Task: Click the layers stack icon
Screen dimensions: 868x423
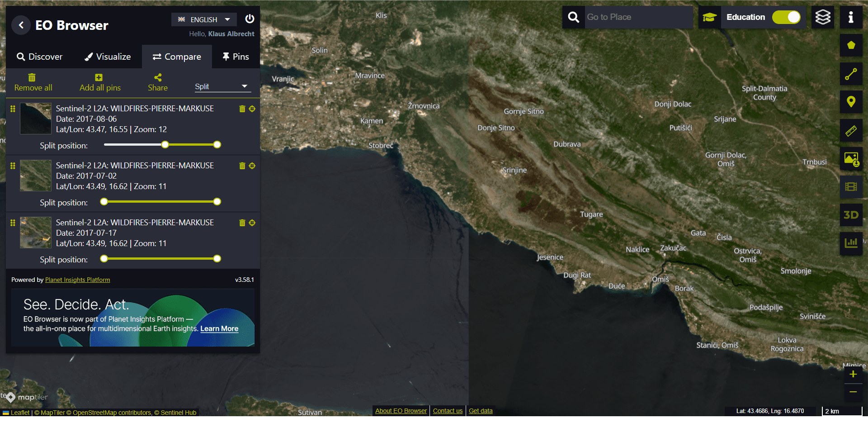Action: [x=822, y=18]
